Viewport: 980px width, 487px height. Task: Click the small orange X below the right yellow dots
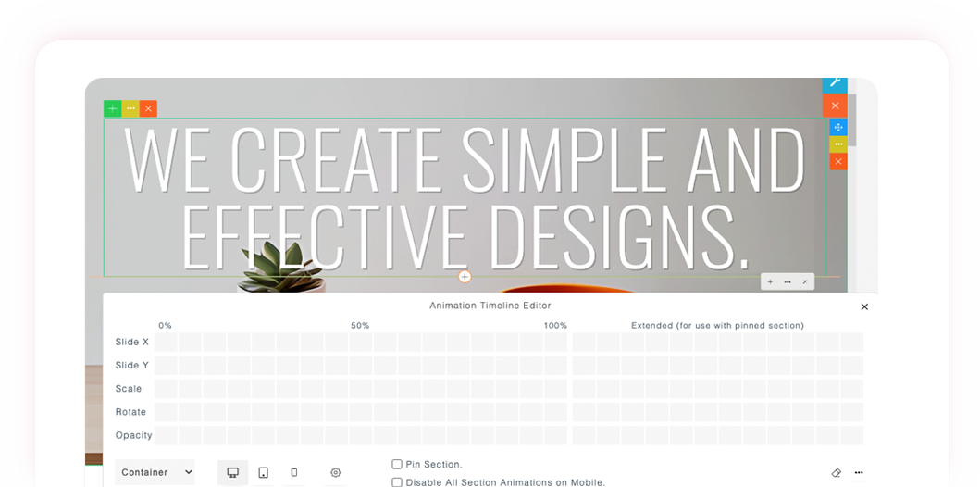[838, 161]
